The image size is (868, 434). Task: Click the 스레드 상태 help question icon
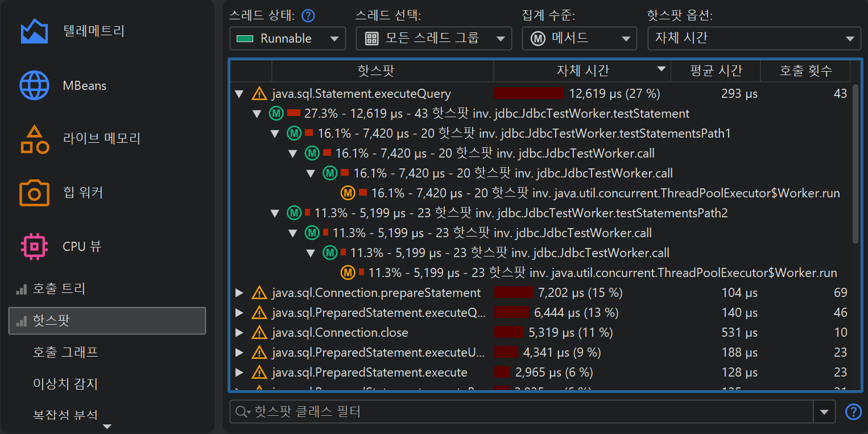308,15
